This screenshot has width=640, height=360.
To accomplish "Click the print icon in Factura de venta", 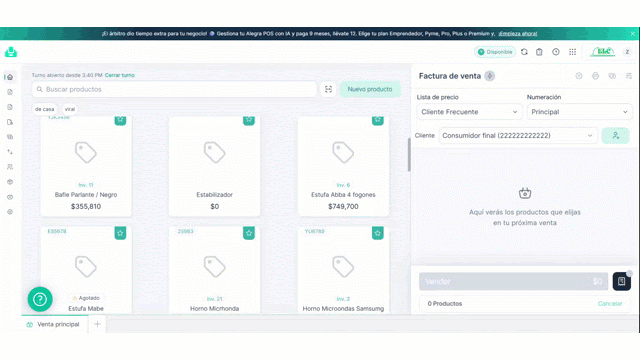I will 595,76.
